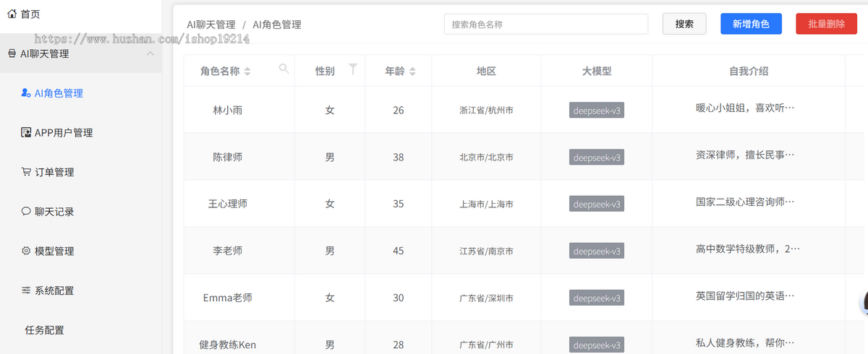The width and height of the screenshot is (868, 354).
Task: Click the name cell Emma老师
Action: 228,298
